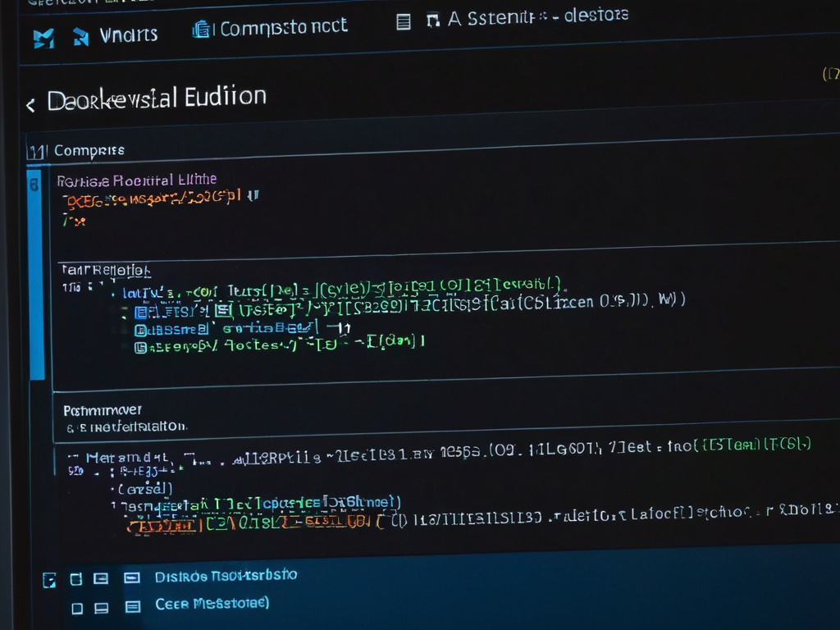840x630 pixels.
Task: Click the monitor icon in the "Disiros" row
Action: pos(101,578)
